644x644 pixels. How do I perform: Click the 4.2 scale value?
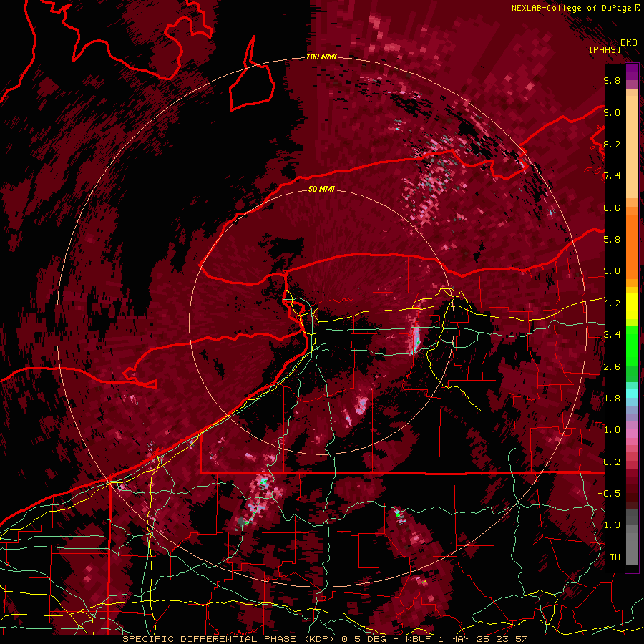point(612,303)
